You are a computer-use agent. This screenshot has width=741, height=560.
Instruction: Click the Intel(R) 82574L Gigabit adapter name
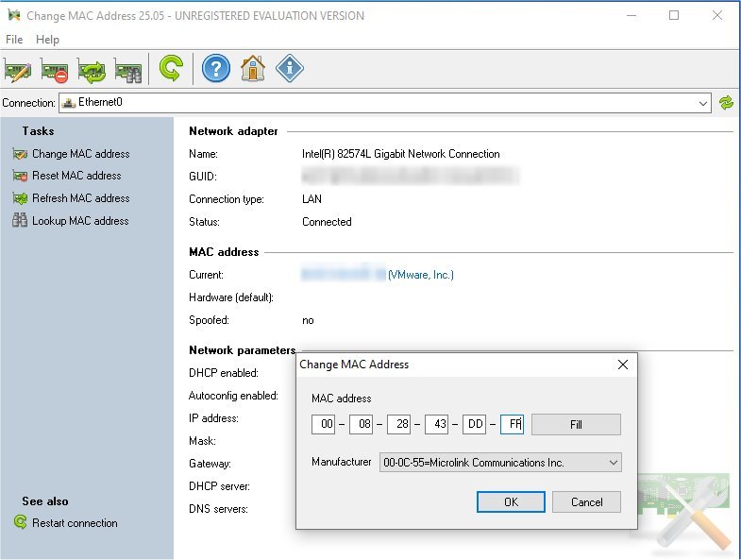pyautogui.click(x=401, y=154)
